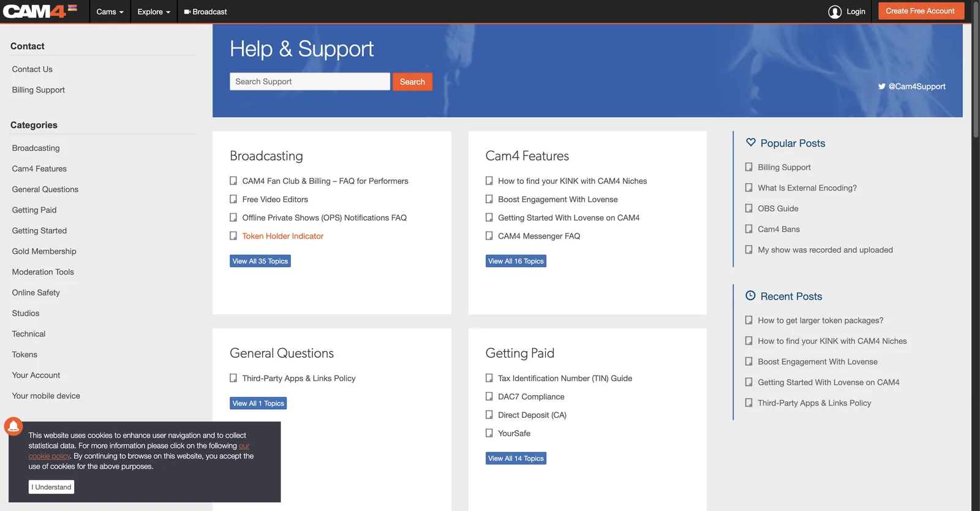Click the Login link

pos(856,12)
